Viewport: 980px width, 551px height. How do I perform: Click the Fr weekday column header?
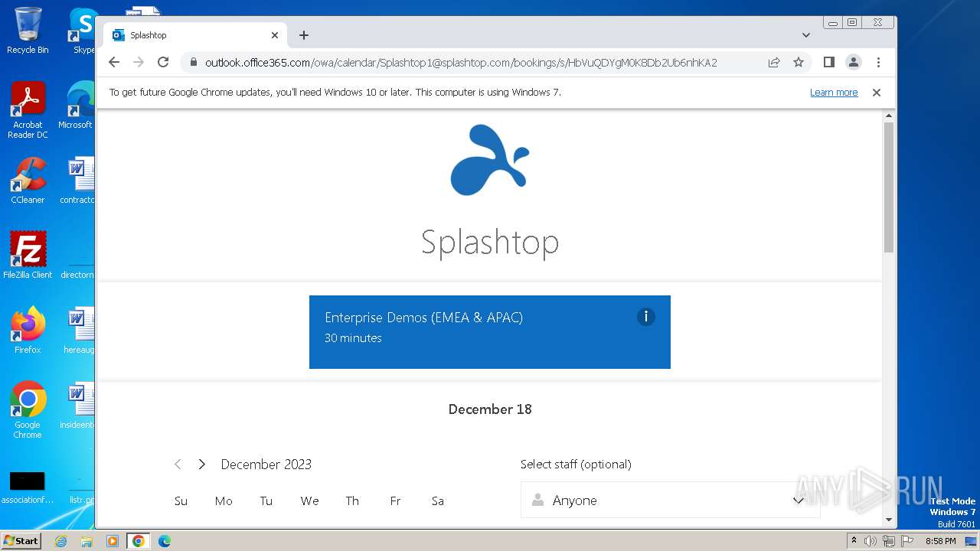point(395,500)
